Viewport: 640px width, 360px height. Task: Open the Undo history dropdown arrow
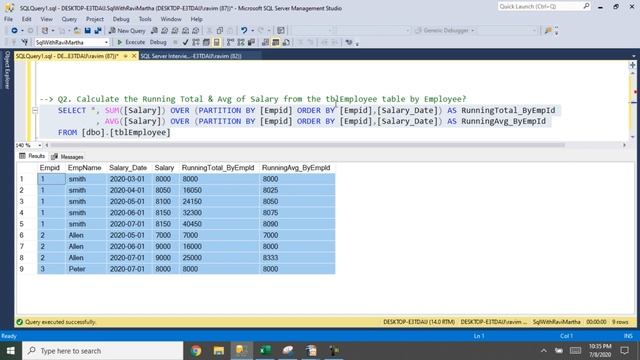252,31
